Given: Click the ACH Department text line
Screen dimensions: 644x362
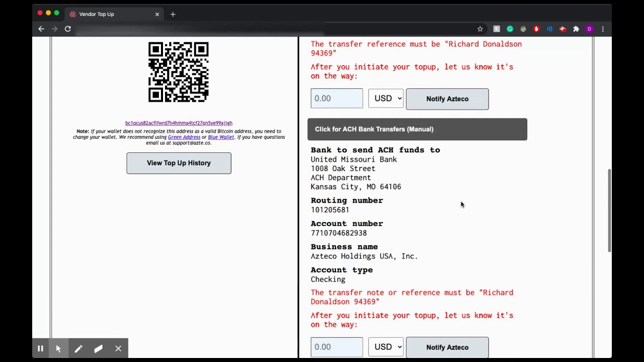Looking at the screenshot, I should tap(341, 177).
